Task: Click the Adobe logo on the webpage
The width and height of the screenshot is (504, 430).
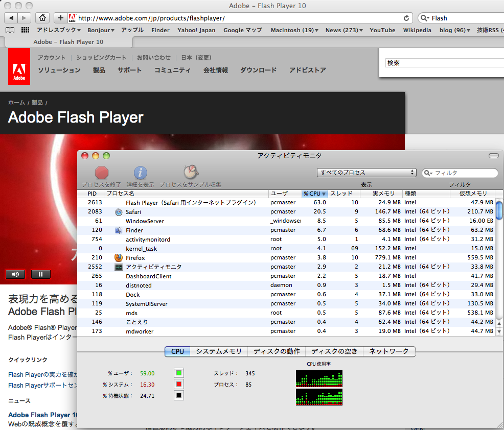Action: pyautogui.click(x=19, y=66)
